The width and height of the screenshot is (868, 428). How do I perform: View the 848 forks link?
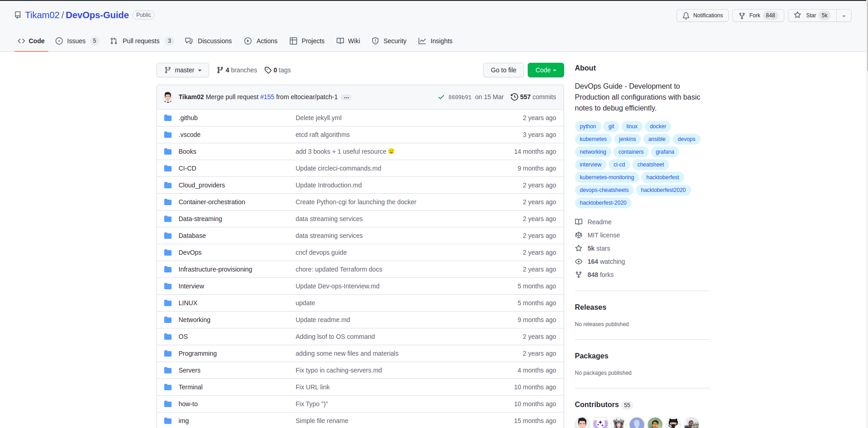pos(594,275)
